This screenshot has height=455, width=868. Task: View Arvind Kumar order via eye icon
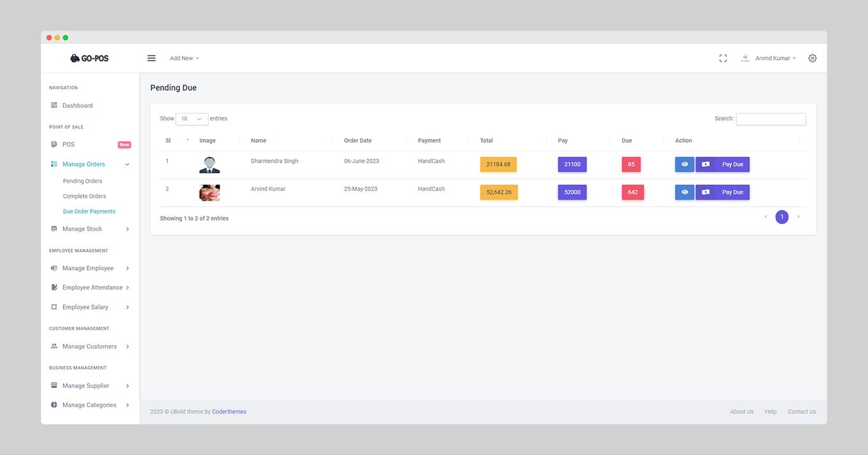click(x=685, y=192)
